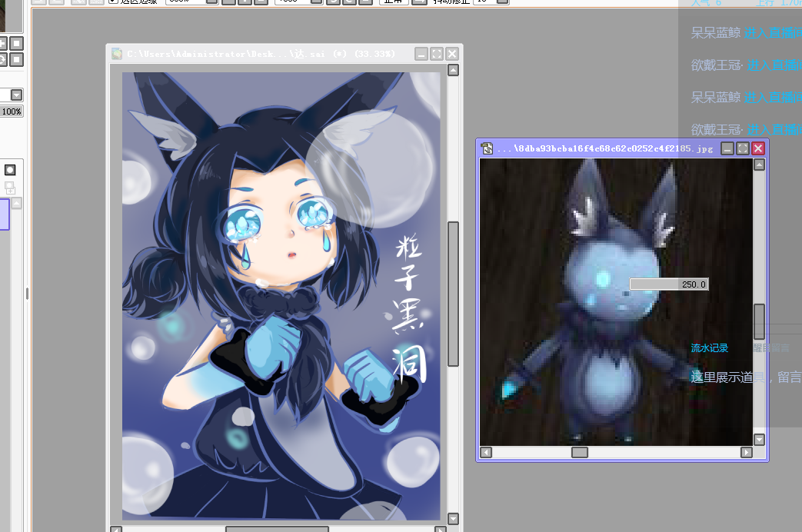Click the down arrow of the .jpg window vertical scrollbar
This screenshot has width=802, height=532.
[x=760, y=440]
